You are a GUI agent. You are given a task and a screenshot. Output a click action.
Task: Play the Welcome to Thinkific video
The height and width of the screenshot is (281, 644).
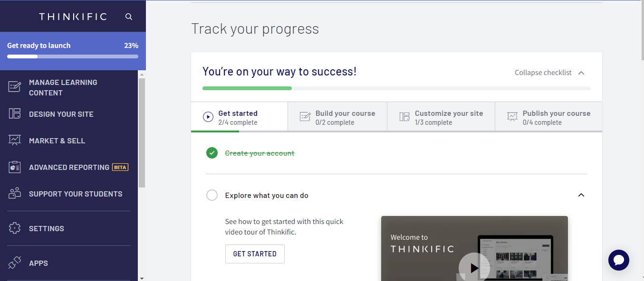click(474, 268)
